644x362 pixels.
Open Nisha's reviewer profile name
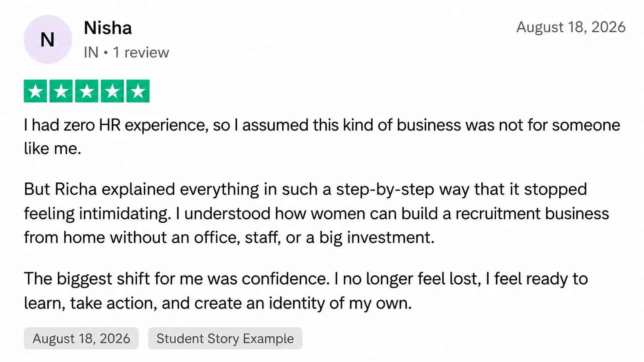(108, 28)
